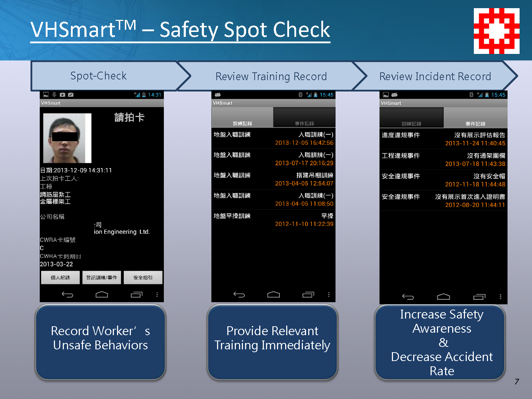Screen dimensions: 532x399
Task: Click the Review Incident Record step arrow
Action: click(436, 76)
